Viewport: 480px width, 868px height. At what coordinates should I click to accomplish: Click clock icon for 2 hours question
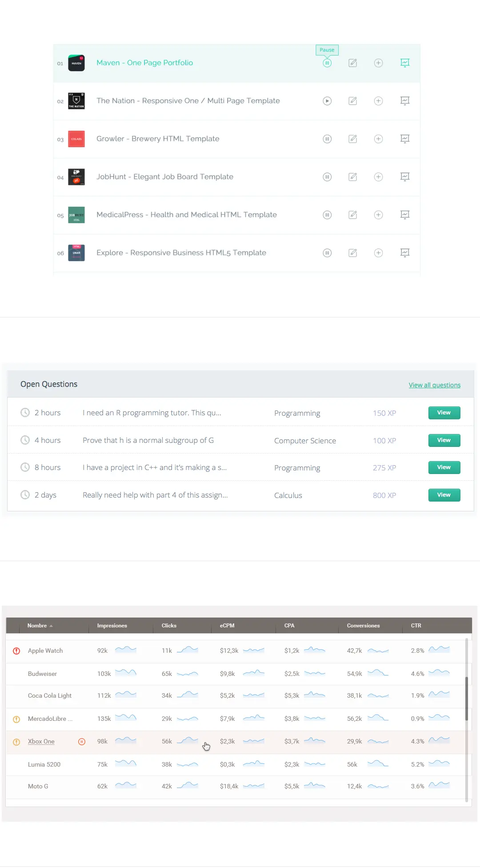point(25,413)
